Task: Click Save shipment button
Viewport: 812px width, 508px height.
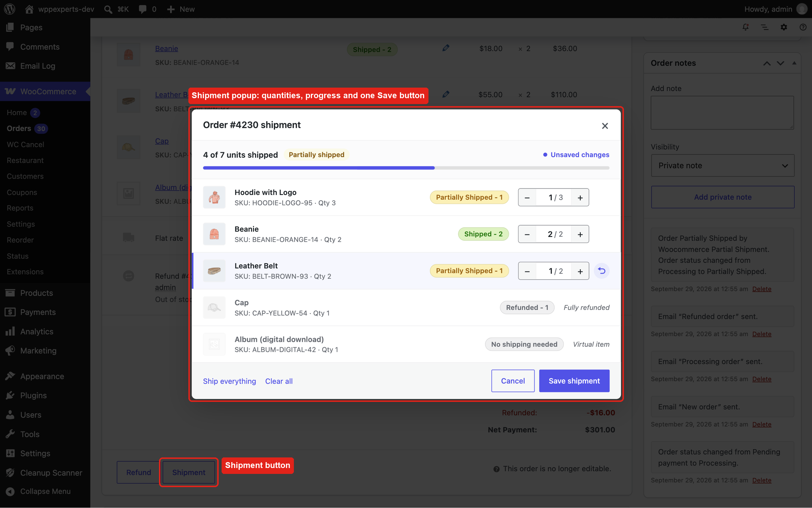Action: pyautogui.click(x=574, y=381)
